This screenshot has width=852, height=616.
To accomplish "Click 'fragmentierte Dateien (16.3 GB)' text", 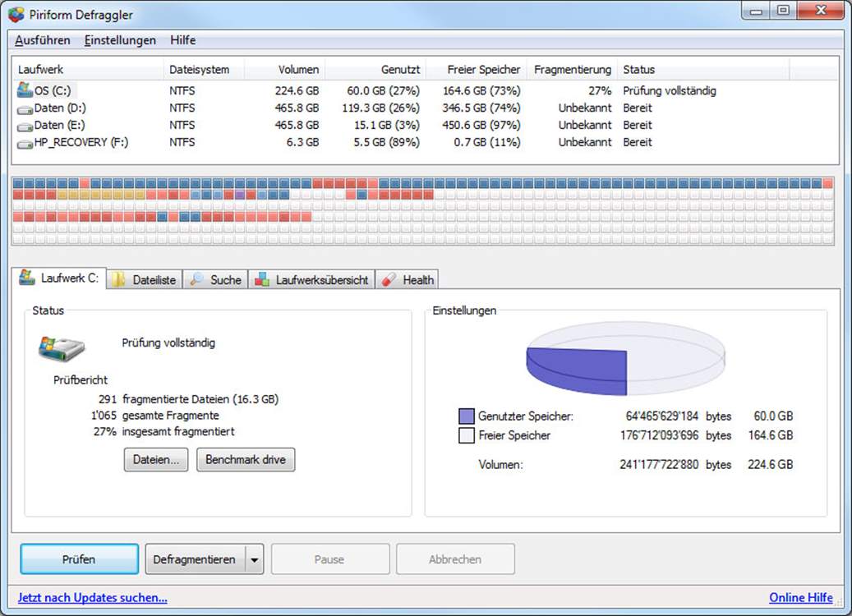I will pyautogui.click(x=200, y=399).
